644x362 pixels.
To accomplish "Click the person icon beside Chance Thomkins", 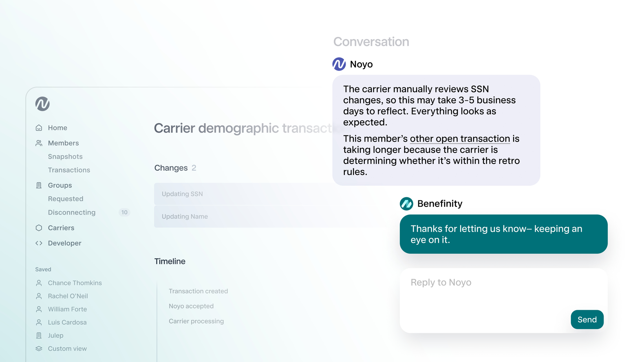I will coord(39,283).
